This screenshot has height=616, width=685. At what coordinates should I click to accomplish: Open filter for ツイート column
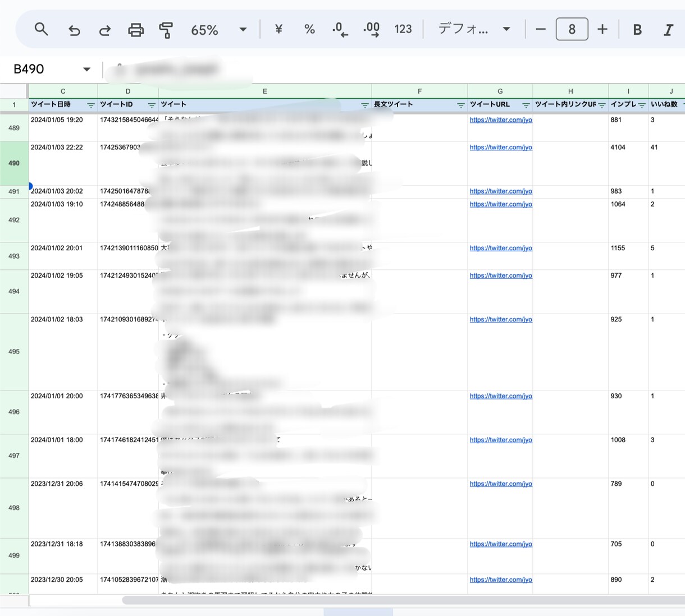(x=365, y=105)
